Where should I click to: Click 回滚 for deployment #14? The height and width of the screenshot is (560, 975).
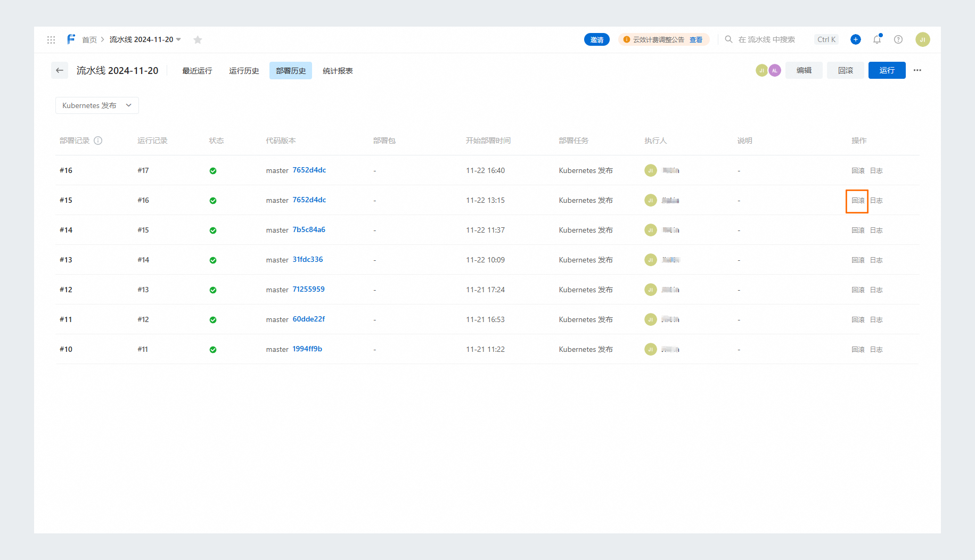(858, 230)
